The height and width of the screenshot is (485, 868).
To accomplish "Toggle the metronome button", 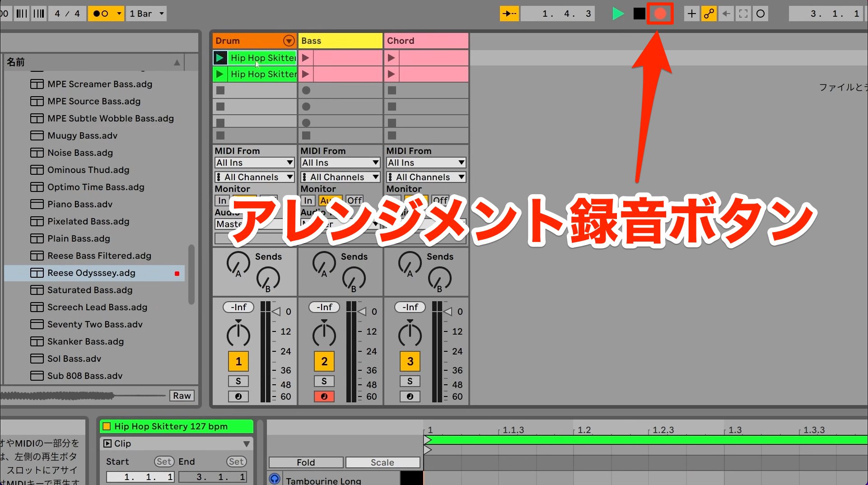I will point(101,14).
